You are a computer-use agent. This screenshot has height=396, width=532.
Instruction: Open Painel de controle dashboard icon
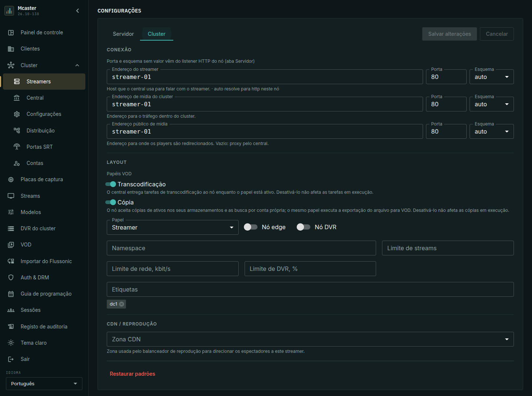(x=11, y=32)
